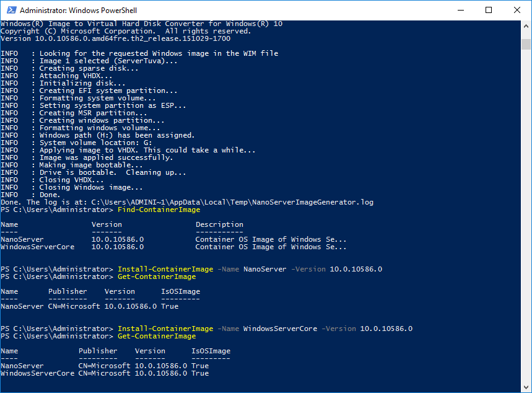532x393 pixels.
Task: Click the Publisher column header
Action: coord(97,350)
